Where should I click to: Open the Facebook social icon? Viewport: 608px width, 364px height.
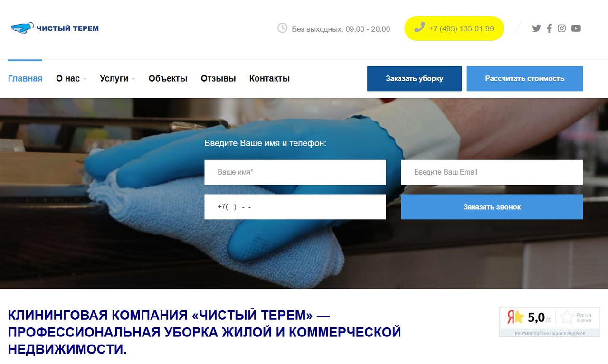[549, 28]
